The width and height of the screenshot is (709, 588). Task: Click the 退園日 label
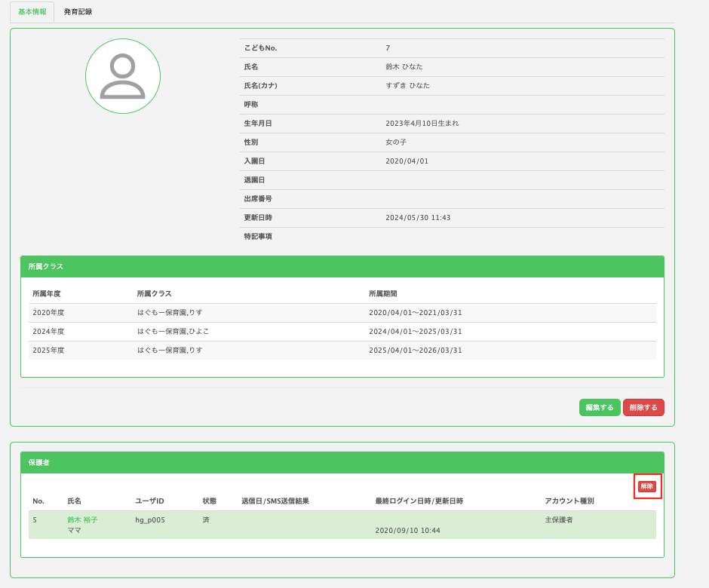(255, 180)
